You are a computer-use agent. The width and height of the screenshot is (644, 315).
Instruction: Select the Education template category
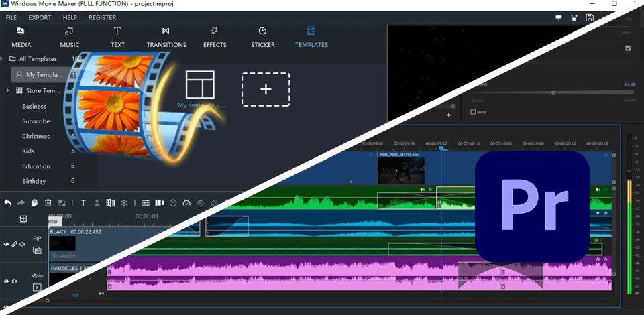[36, 166]
